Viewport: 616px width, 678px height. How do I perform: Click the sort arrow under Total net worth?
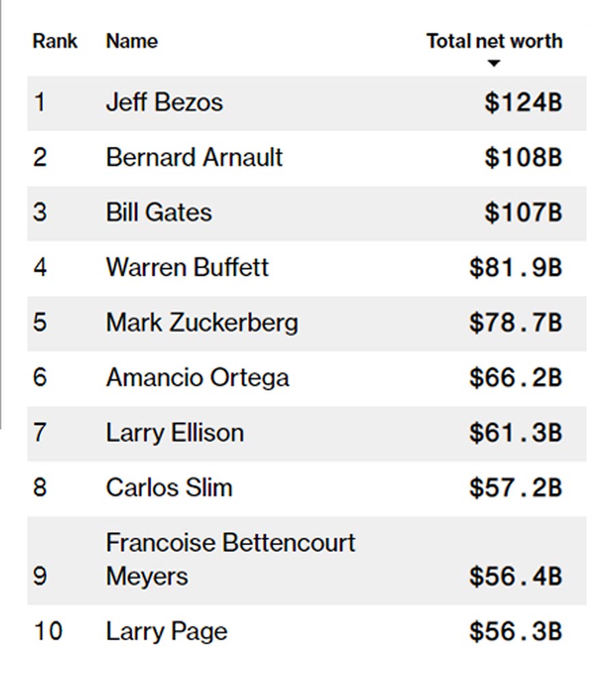click(493, 64)
